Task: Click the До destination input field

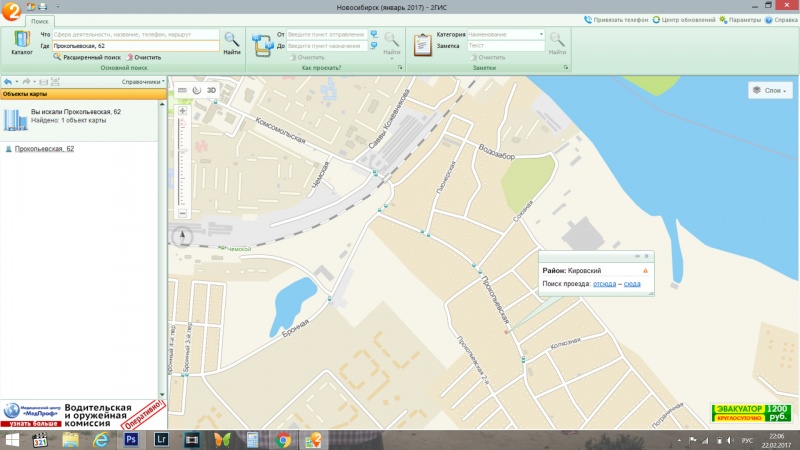Action: [x=327, y=46]
